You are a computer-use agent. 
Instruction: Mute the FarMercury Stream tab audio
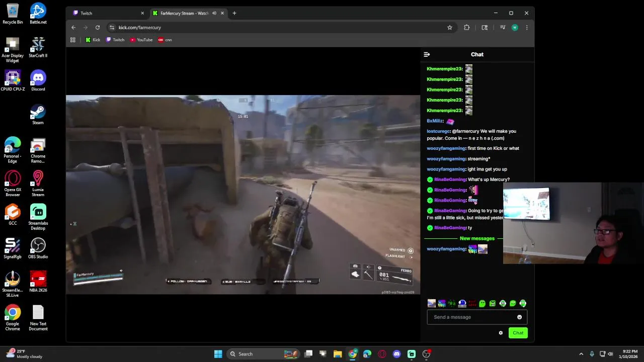coord(214,13)
